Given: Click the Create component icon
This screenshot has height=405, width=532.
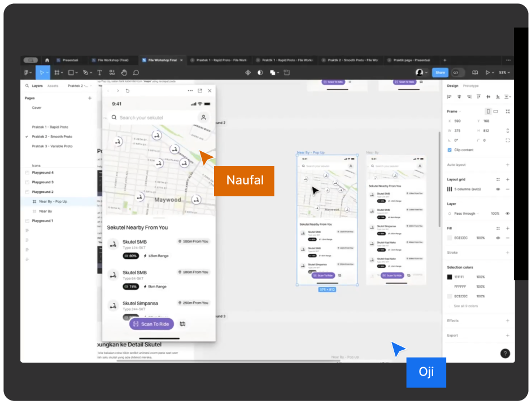Looking at the screenshot, I should click(248, 73).
